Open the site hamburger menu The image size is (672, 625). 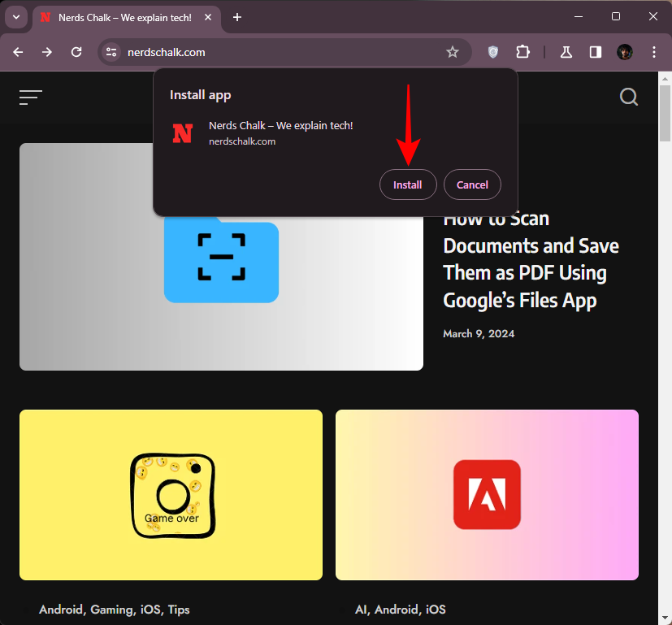(x=31, y=98)
